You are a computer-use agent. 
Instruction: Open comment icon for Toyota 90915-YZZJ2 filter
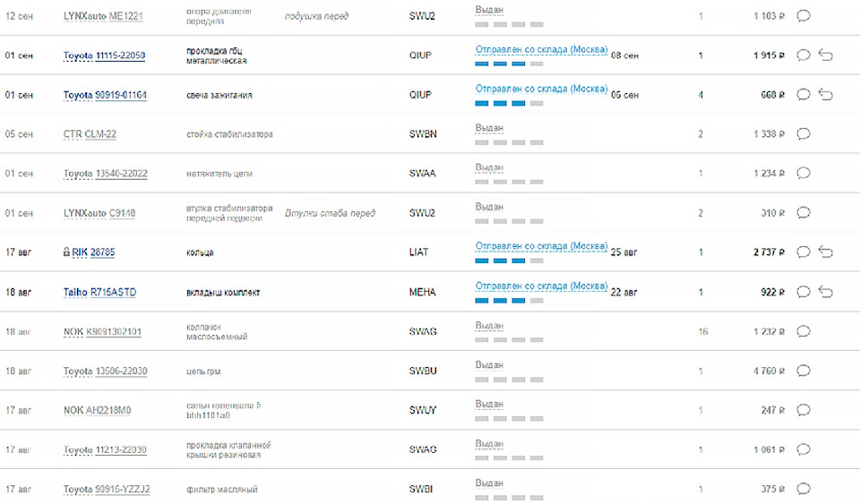click(x=804, y=489)
